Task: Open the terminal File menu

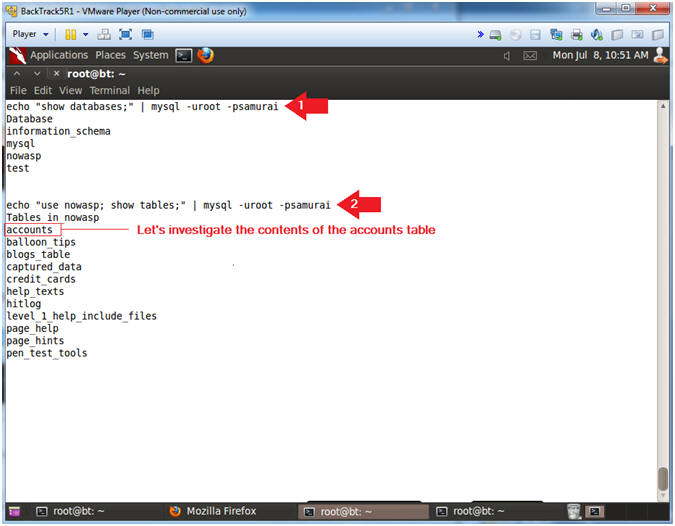Action: pyautogui.click(x=18, y=90)
